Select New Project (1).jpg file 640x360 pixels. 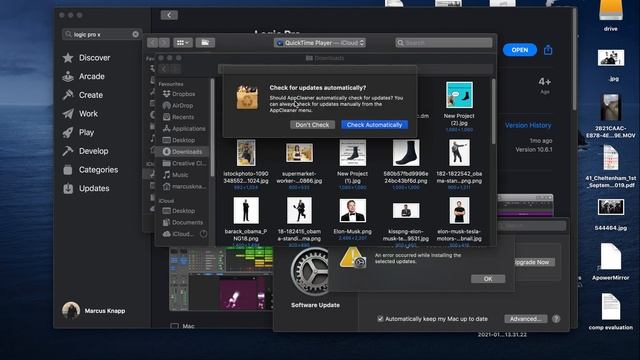point(353,153)
